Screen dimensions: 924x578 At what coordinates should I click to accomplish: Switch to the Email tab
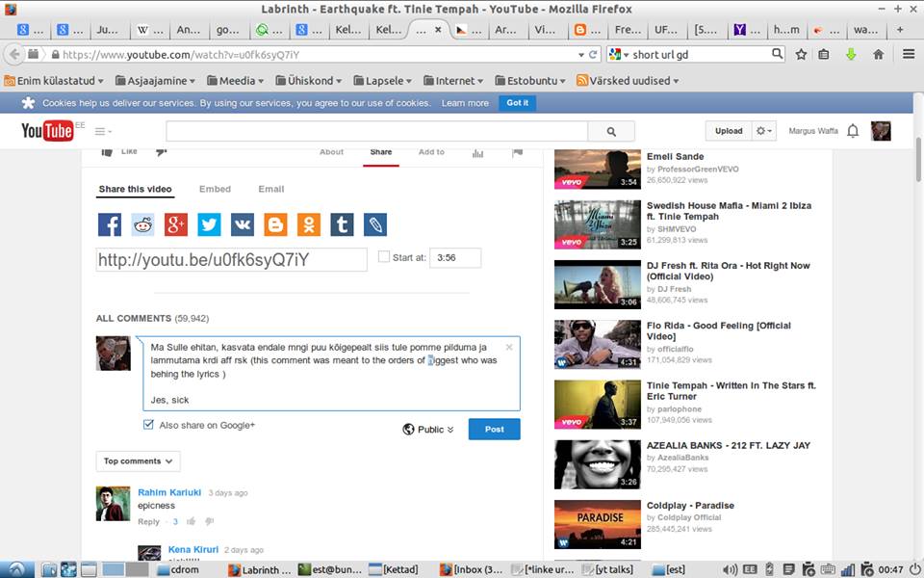(271, 190)
